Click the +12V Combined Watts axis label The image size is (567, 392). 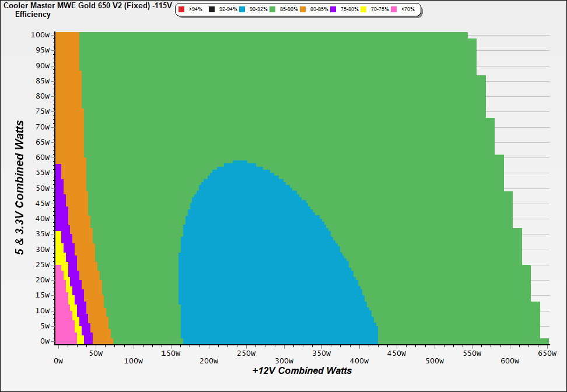[x=302, y=370]
